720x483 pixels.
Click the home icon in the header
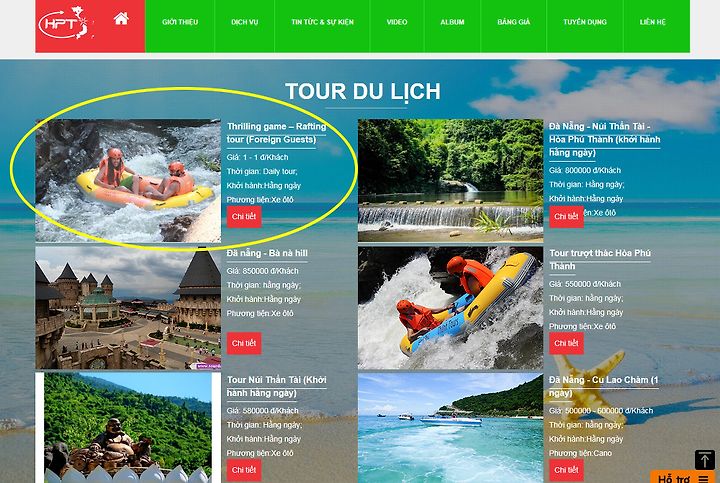[x=121, y=19]
